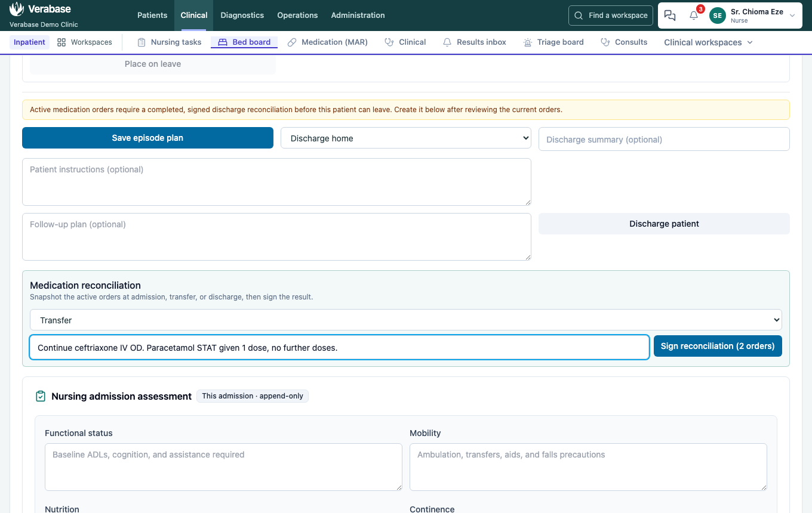Click the 'This admission · append-only' badge
The image size is (812, 513).
[253, 396]
